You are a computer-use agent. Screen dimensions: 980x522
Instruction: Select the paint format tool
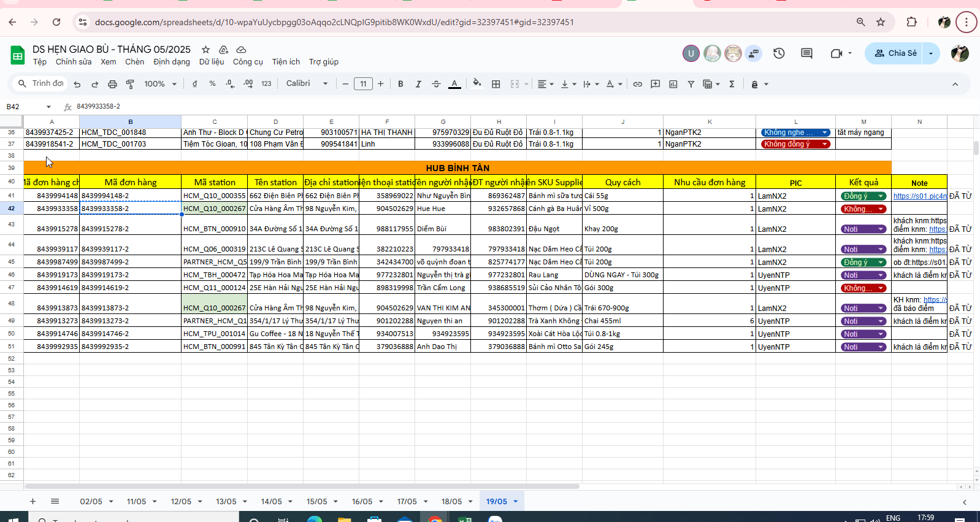[130, 84]
